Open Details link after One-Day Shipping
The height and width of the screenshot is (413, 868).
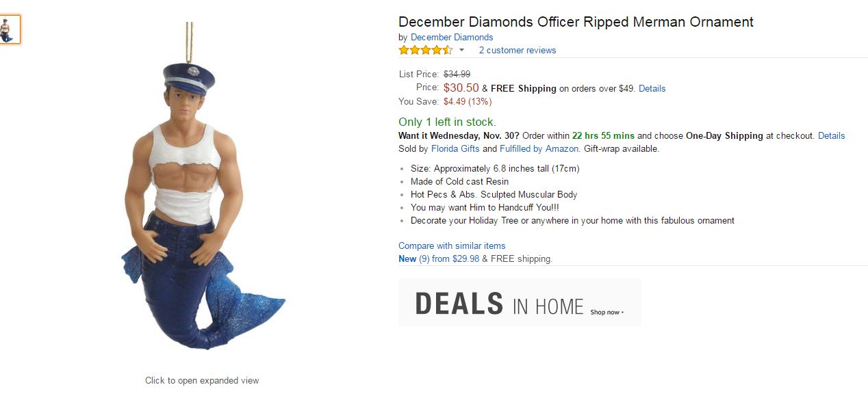pos(831,135)
